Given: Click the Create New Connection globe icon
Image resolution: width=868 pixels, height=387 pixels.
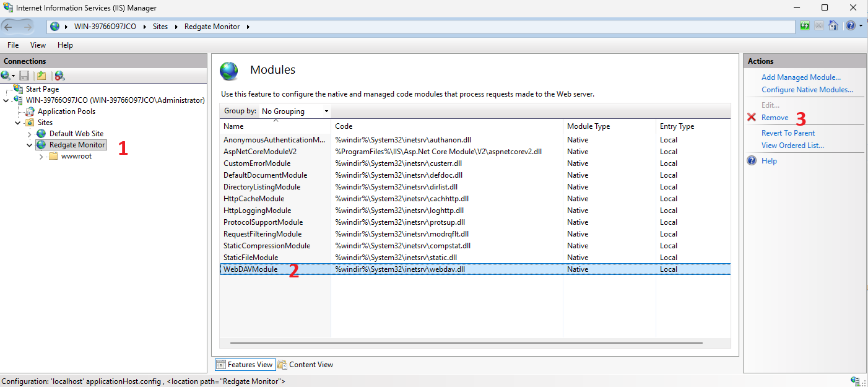Looking at the screenshot, I should [x=6, y=76].
